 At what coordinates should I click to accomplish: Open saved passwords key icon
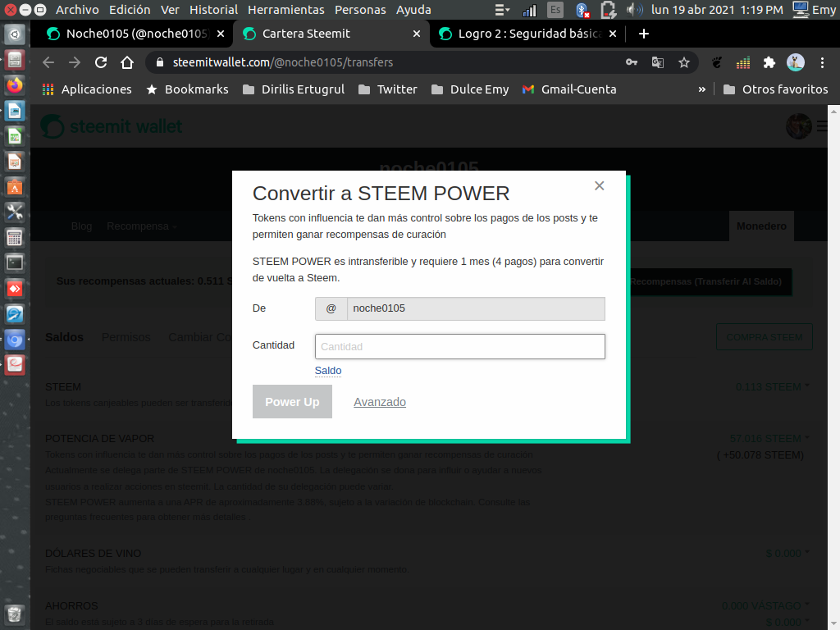[x=632, y=62]
